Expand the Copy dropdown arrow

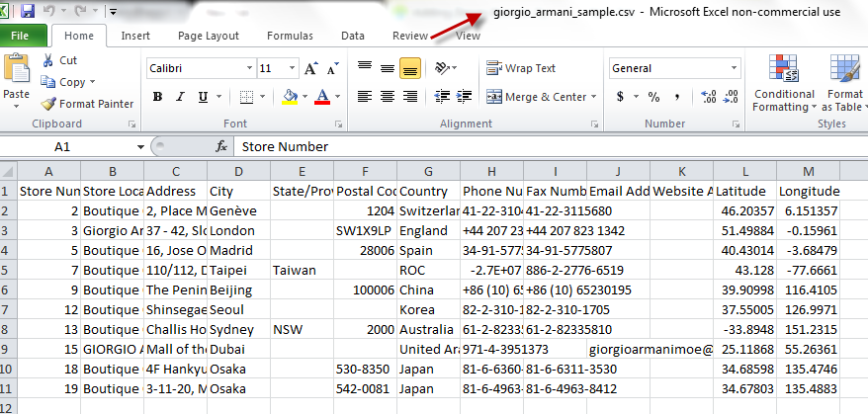pos(92,82)
